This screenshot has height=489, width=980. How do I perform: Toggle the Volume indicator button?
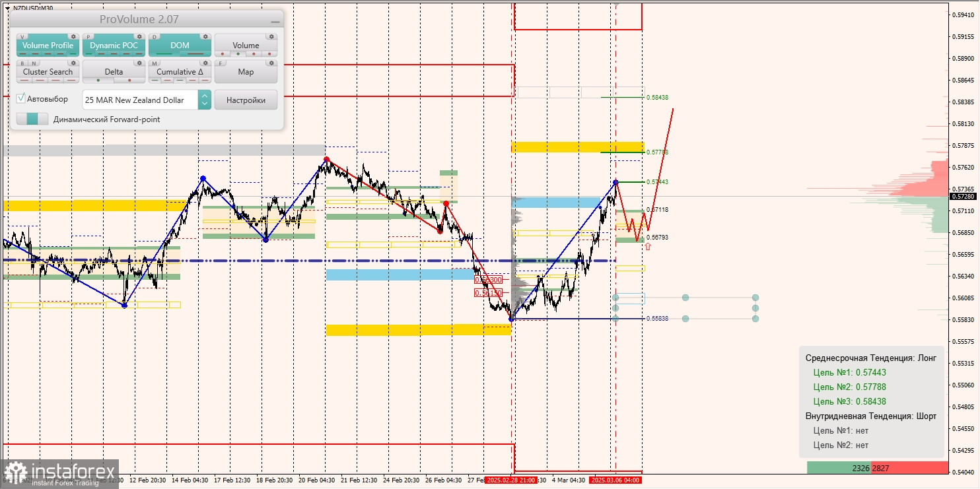click(246, 46)
